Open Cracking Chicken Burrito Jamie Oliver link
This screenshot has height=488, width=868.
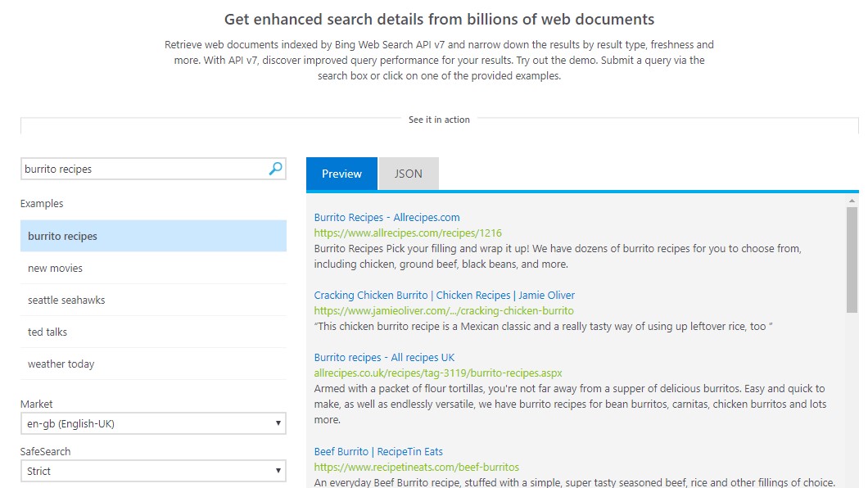pos(445,296)
